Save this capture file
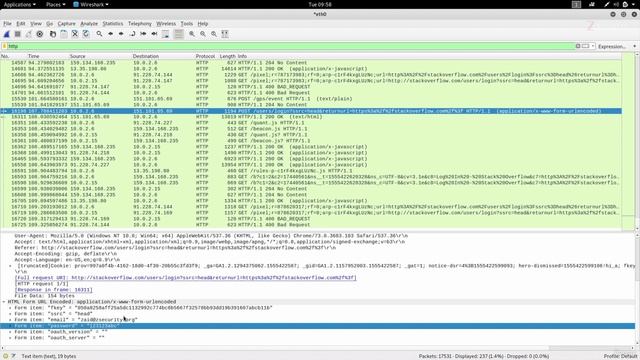This screenshot has width=640, height=360. (64, 34)
